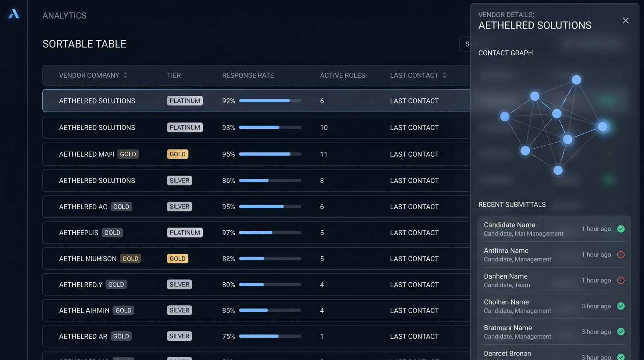Select the Aethel Miuhison vendor row

(x=256, y=259)
